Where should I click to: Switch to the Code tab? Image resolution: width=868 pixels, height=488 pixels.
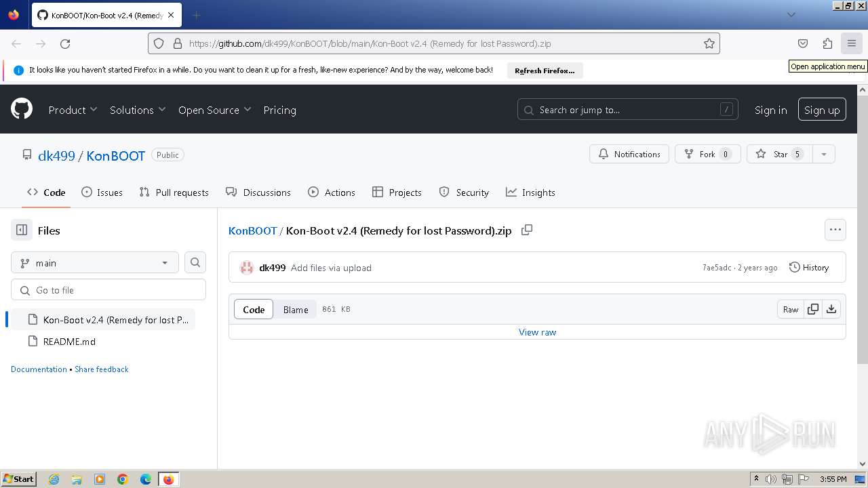click(x=46, y=192)
